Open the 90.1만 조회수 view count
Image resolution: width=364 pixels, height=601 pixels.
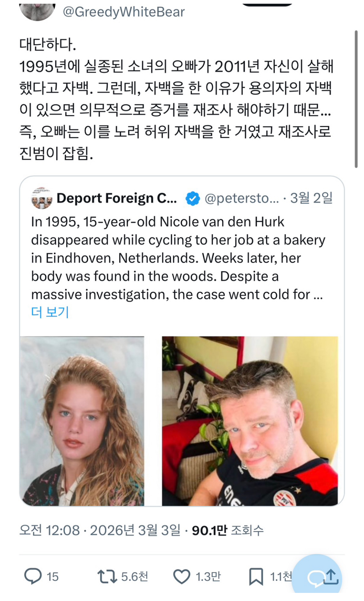coord(228,530)
